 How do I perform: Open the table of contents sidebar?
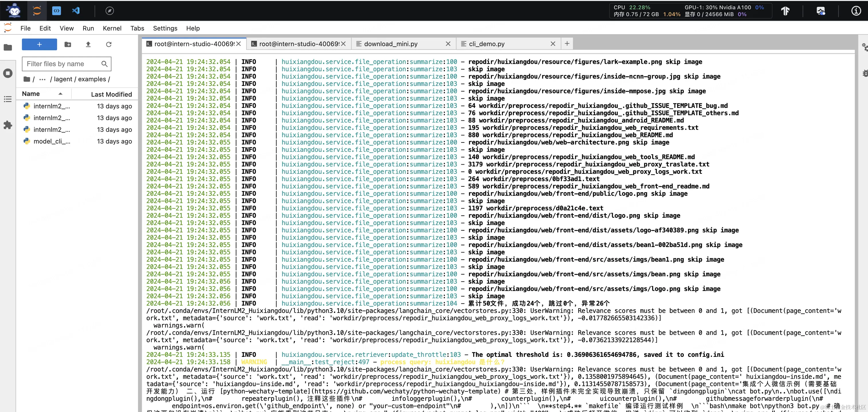point(8,99)
